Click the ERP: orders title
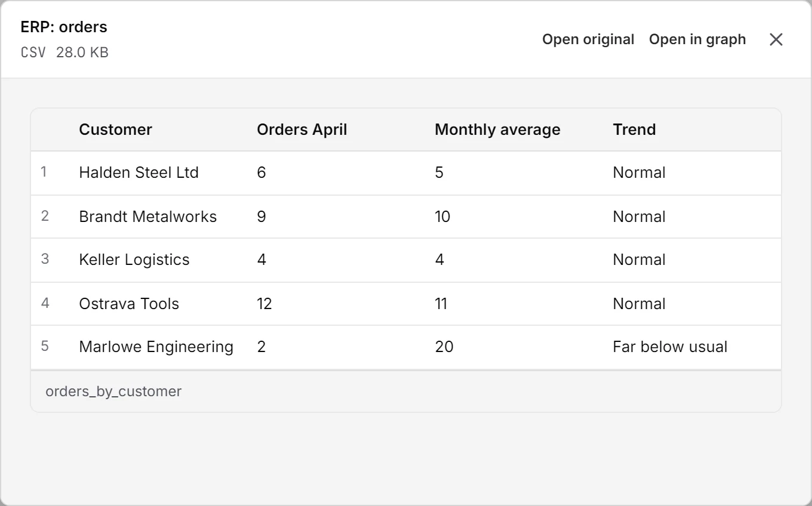The image size is (812, 506). click(x=64, y=27)
